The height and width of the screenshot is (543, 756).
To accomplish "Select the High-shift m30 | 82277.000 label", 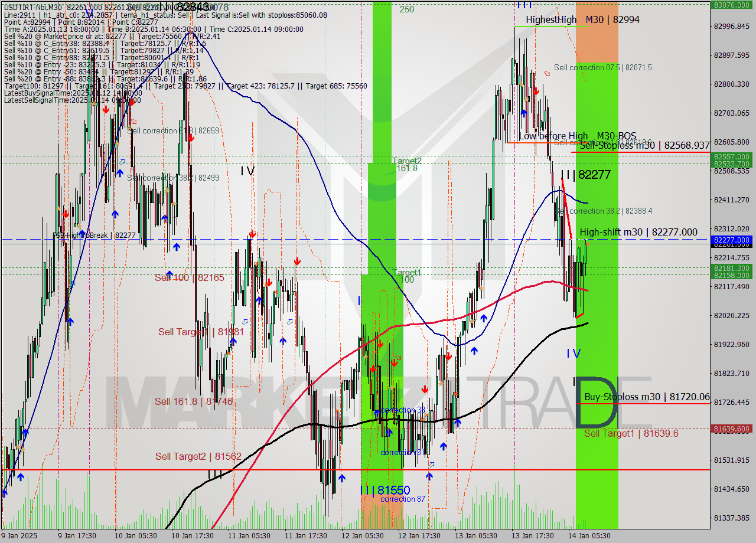I will click(638, 233).
